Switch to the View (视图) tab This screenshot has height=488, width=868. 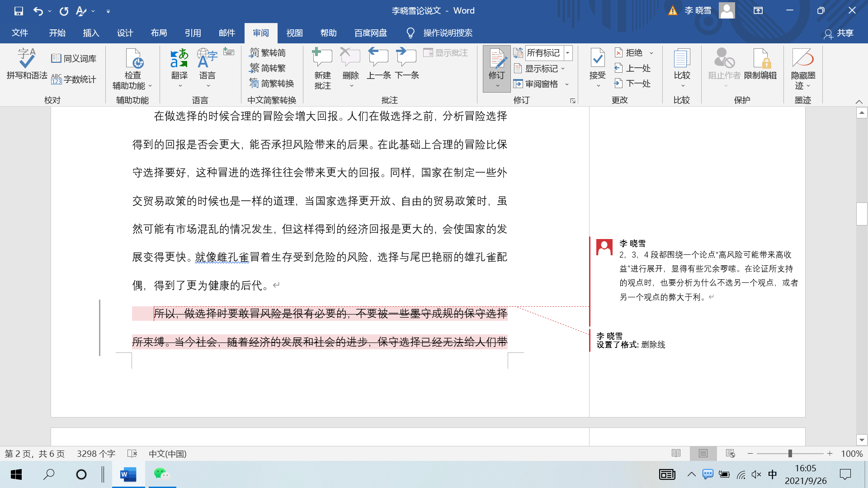point(294,33)
